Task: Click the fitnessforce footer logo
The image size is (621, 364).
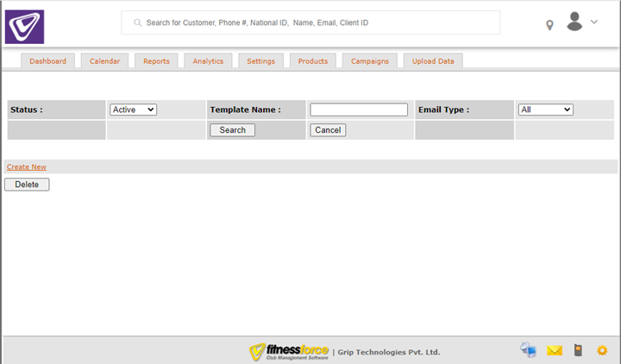Action: pos(289,351)
